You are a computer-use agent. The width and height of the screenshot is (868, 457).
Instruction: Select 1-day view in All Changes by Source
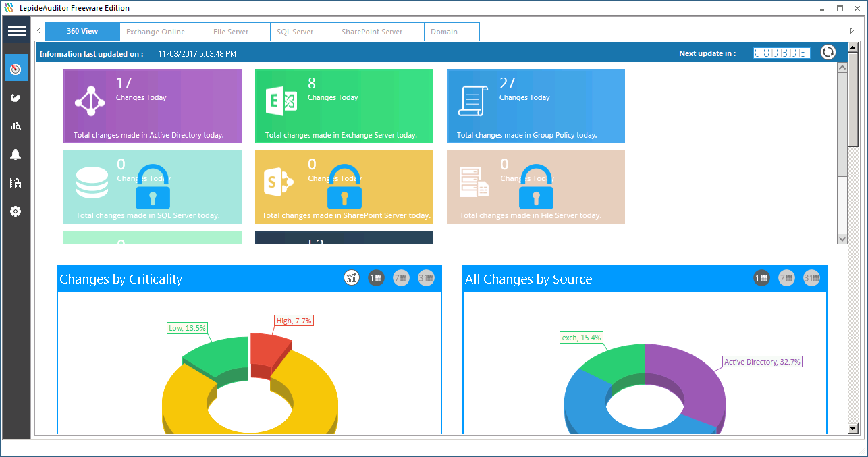tap(762, 277)
